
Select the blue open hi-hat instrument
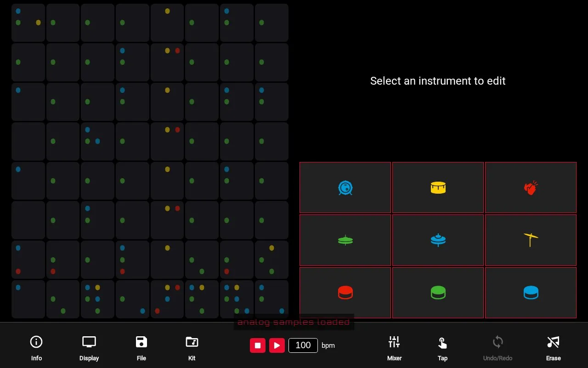click(438, 240)
